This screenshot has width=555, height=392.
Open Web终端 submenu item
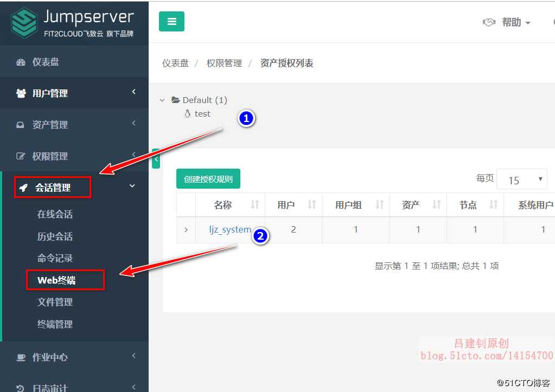[56, 280]
